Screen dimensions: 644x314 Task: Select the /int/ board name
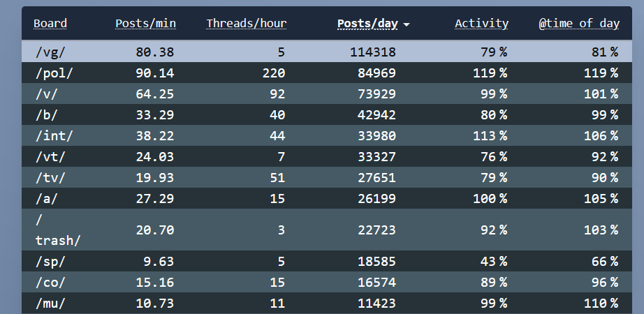[x=54, y=136]
